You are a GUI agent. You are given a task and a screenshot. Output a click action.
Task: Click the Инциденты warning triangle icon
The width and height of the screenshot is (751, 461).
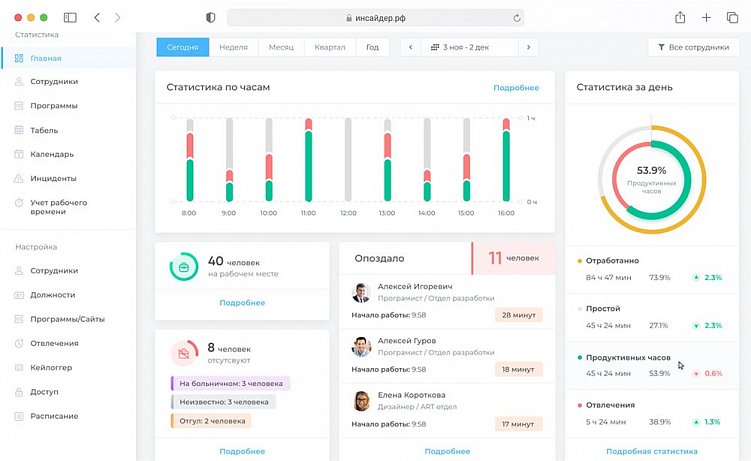(19, 178)
